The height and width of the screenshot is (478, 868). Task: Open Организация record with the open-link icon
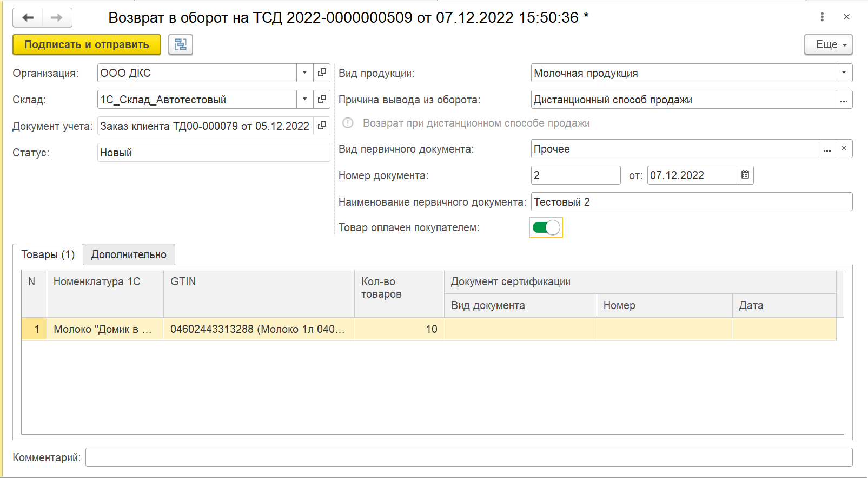click(x=322, y=73)
